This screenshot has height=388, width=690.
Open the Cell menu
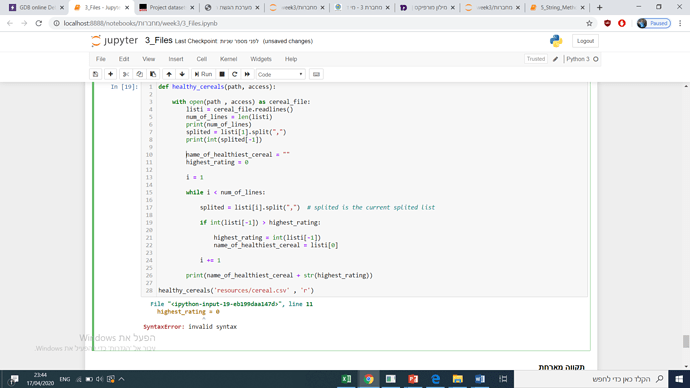point(202,59)
